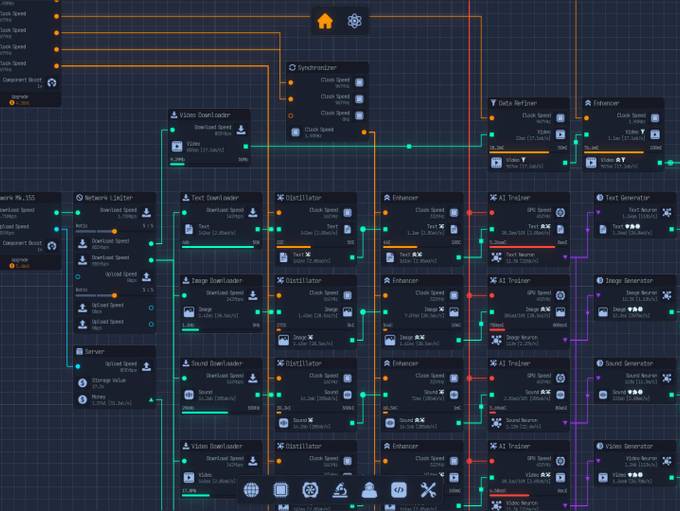Click the picture icon in Image Downloader

189,312
